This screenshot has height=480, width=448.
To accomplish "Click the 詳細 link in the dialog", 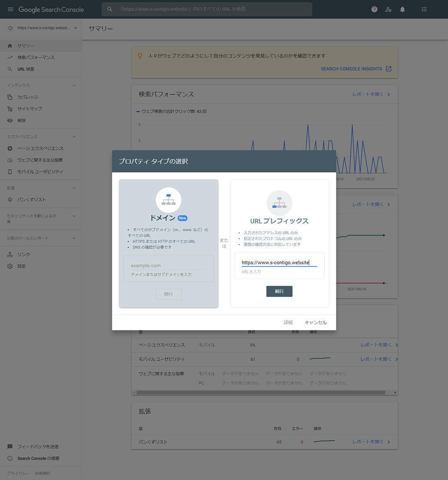I will (288, 322).
